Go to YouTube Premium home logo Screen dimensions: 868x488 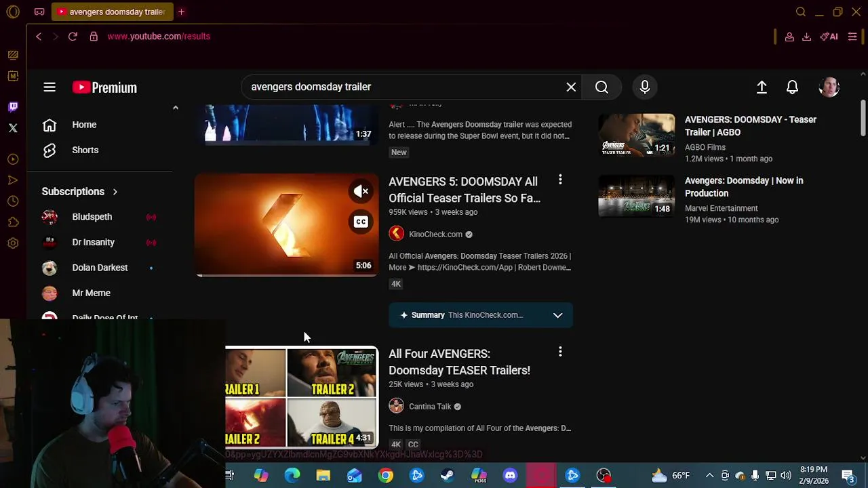point(104,87)
